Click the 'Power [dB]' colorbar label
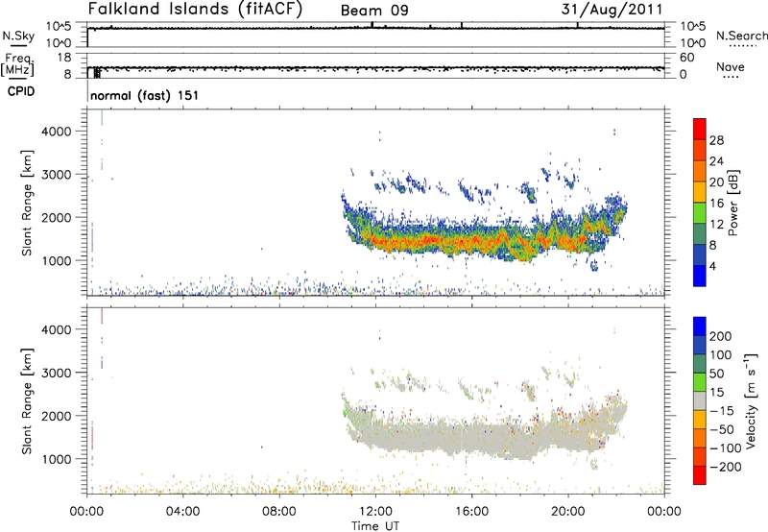Viewport: 768px width, 532px height. coord(732,203)
